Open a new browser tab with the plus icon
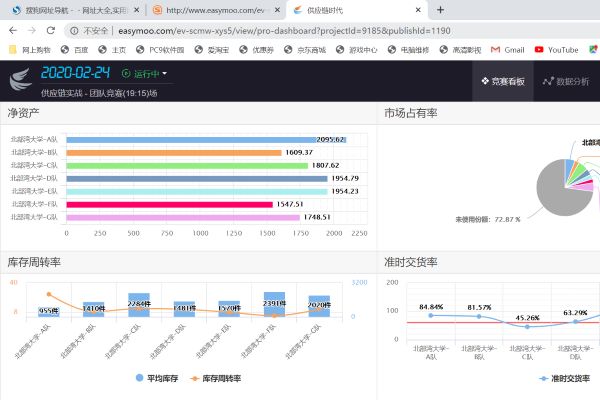Image resolution: width=600 pixels, height=400 pixels. 440,9
